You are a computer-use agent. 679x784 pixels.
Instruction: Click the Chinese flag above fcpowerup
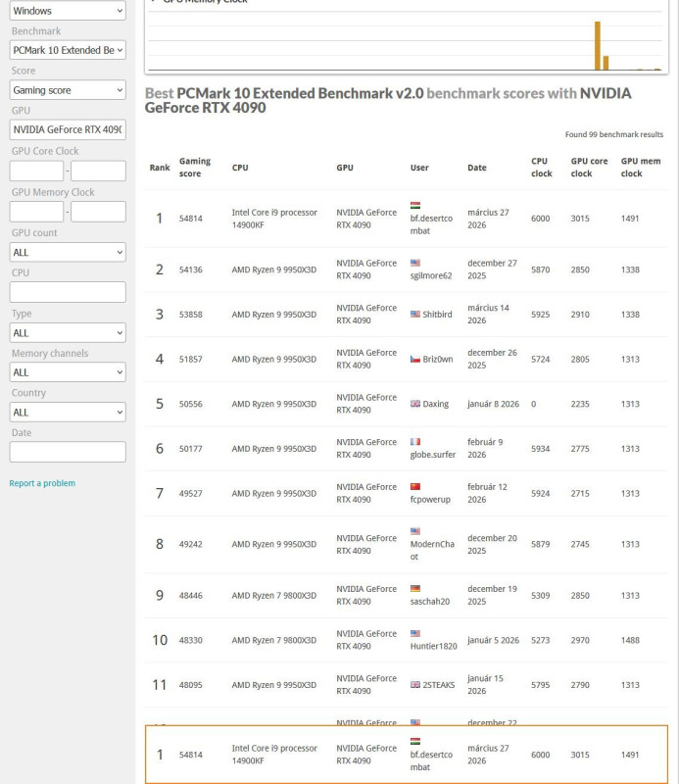415,486
